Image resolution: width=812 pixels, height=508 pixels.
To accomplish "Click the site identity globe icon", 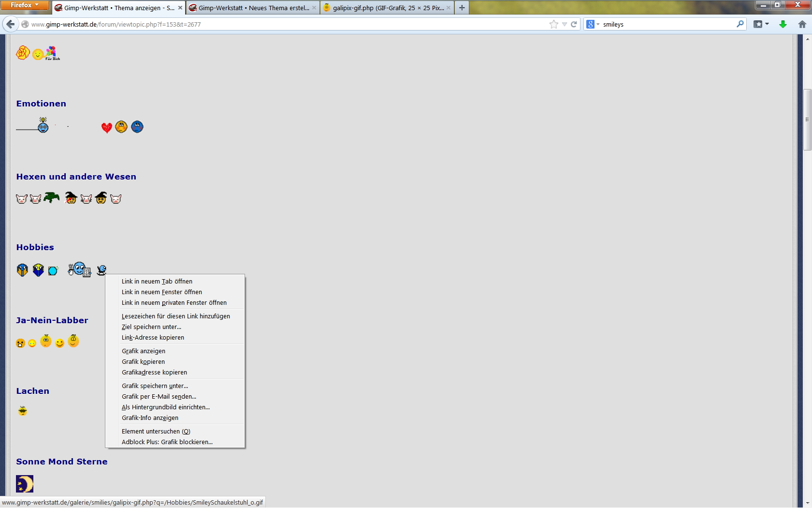I will pos(25,24).
